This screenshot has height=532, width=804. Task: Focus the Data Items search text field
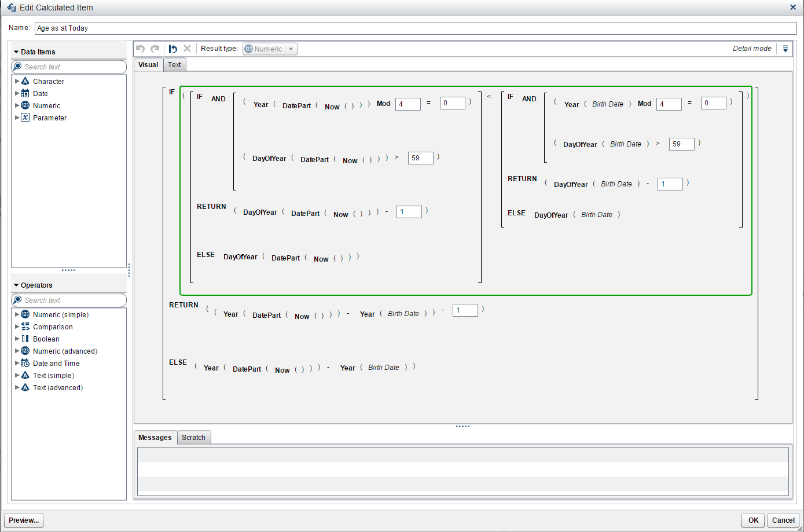point(69,67)
